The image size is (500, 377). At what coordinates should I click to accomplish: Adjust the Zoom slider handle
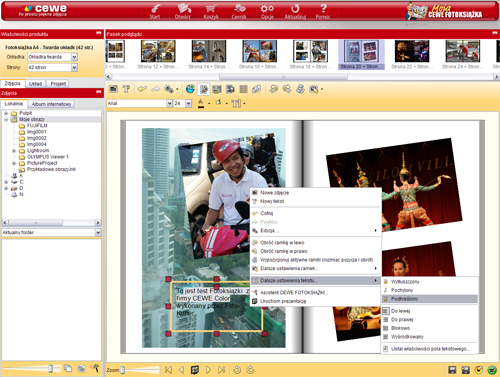[123, 370]
